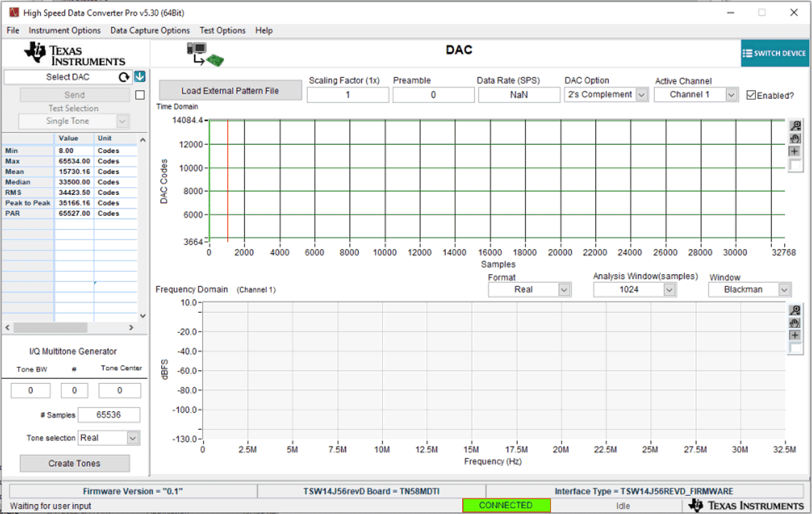Click the zoom tool in Frequency Domain graph palette
Viewport: 812px width, 514px height.
[x=795, y=310]
